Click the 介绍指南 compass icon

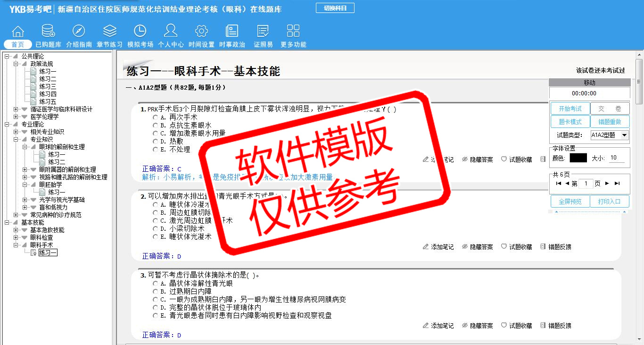[x=79, y=31]
